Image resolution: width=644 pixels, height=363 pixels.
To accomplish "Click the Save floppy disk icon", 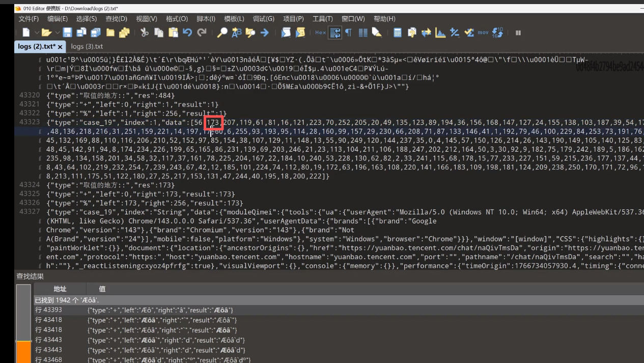I will [67, 33].
